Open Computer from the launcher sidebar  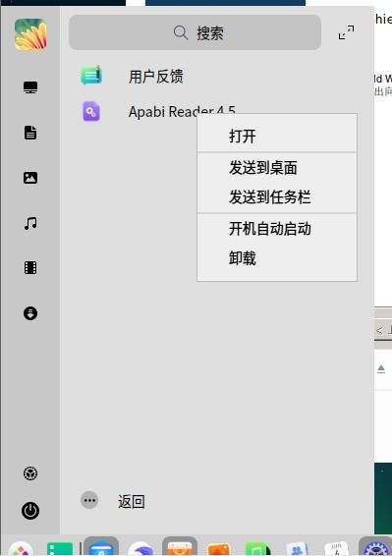30,87
